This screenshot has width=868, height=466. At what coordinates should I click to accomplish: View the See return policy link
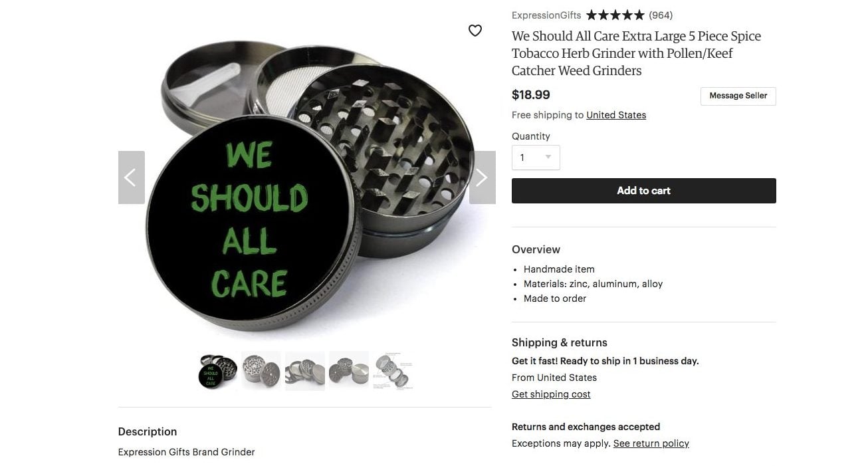coord(651,443)
